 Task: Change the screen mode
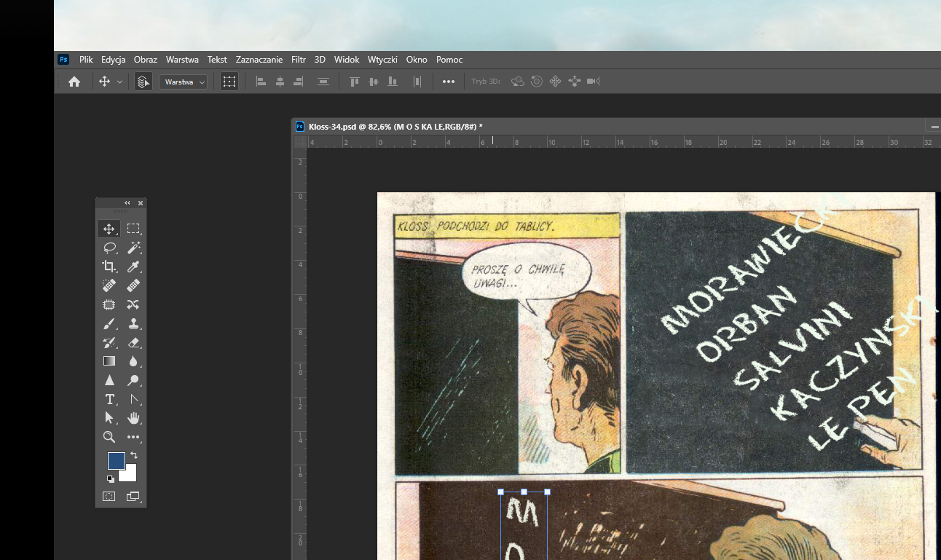133,497
